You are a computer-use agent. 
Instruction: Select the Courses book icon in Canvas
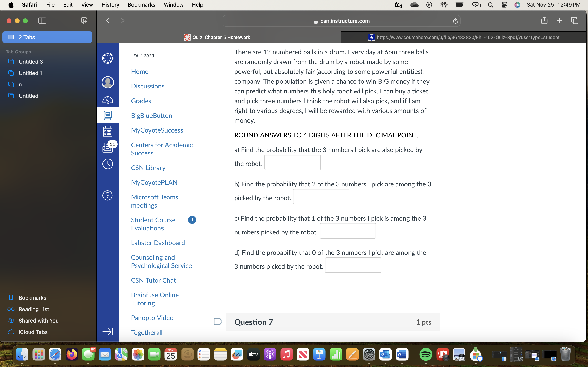108,115
